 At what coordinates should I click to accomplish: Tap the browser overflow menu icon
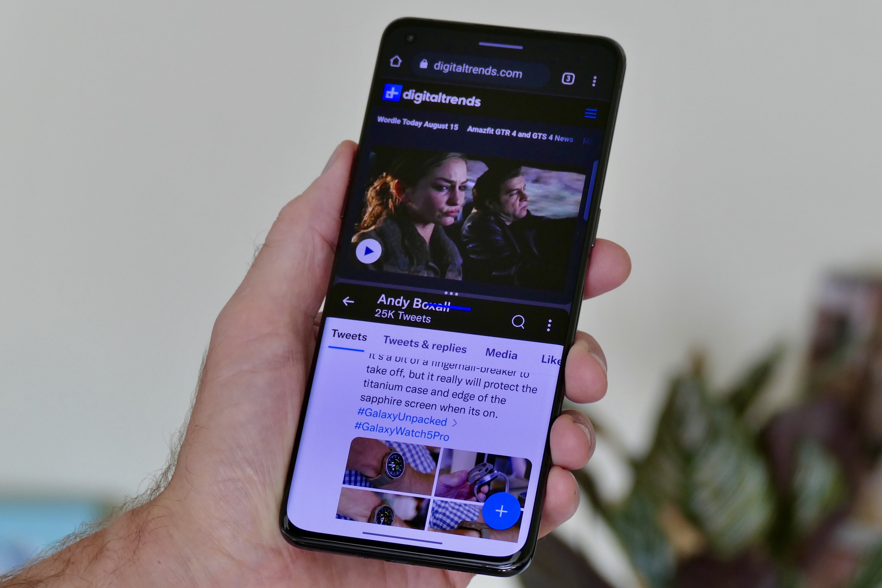(593, 79)
